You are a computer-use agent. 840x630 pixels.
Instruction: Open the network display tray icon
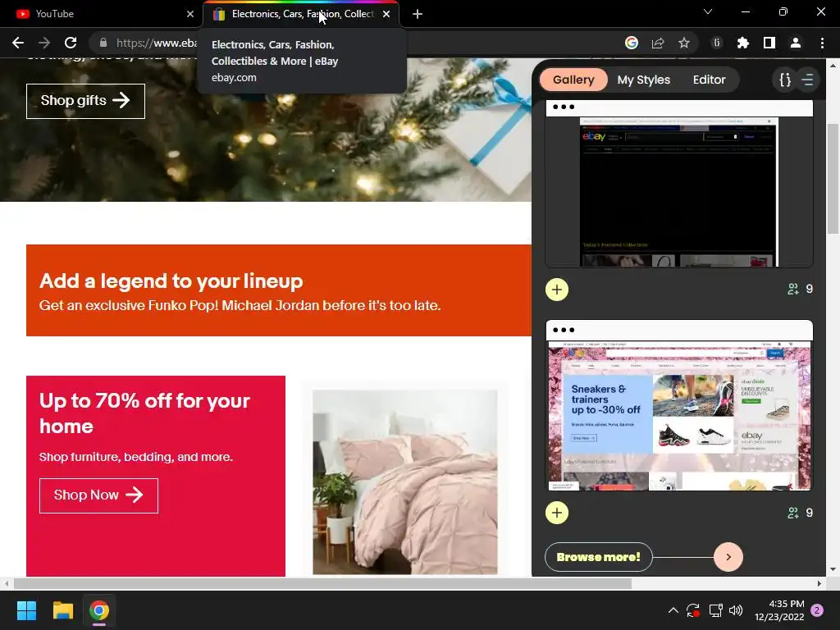pos(715,610)
